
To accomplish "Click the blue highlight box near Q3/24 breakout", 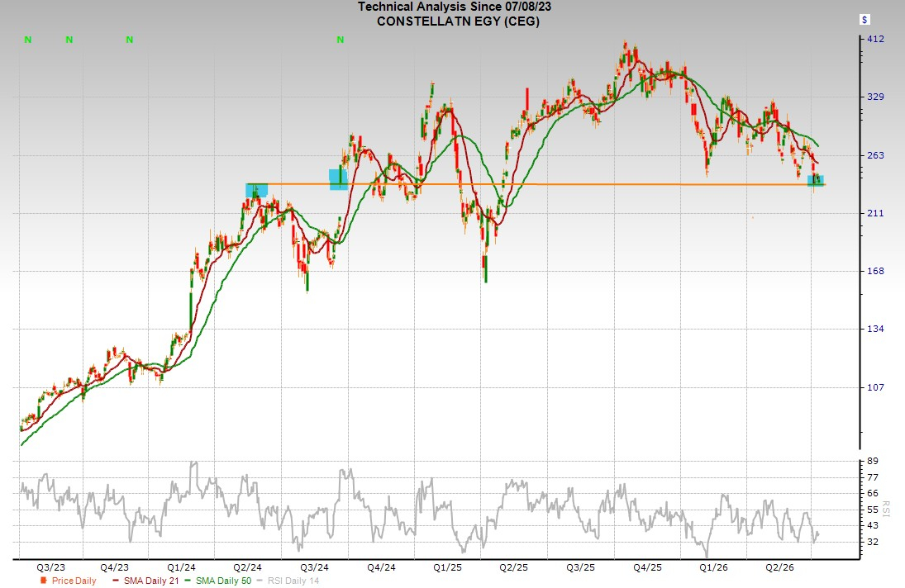I will pos(338,179).
